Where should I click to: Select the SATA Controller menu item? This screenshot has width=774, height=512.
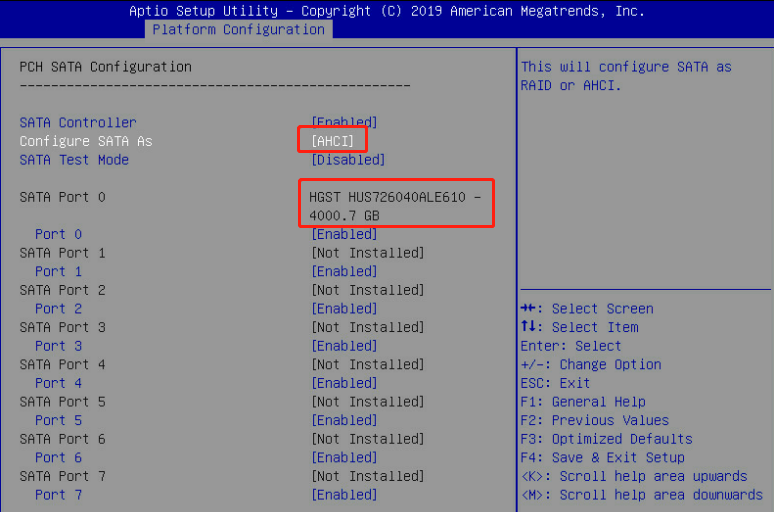(78, 122)
